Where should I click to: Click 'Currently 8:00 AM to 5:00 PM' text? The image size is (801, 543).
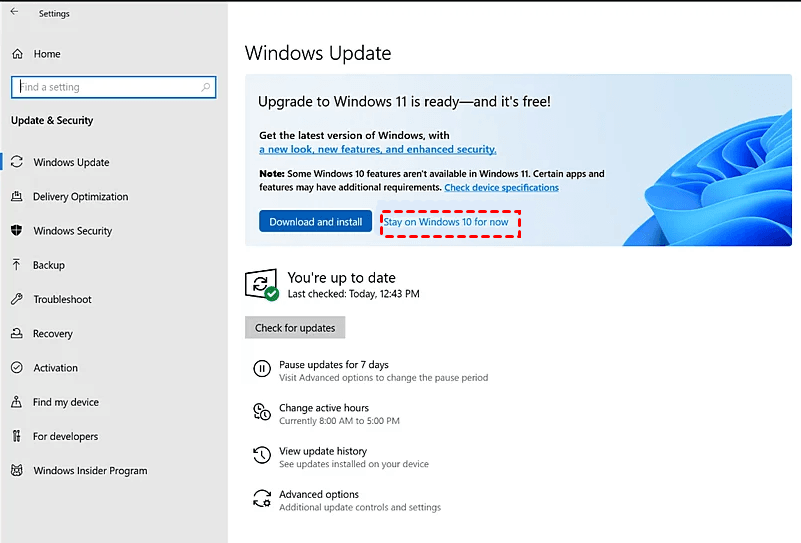coord(339,421)
